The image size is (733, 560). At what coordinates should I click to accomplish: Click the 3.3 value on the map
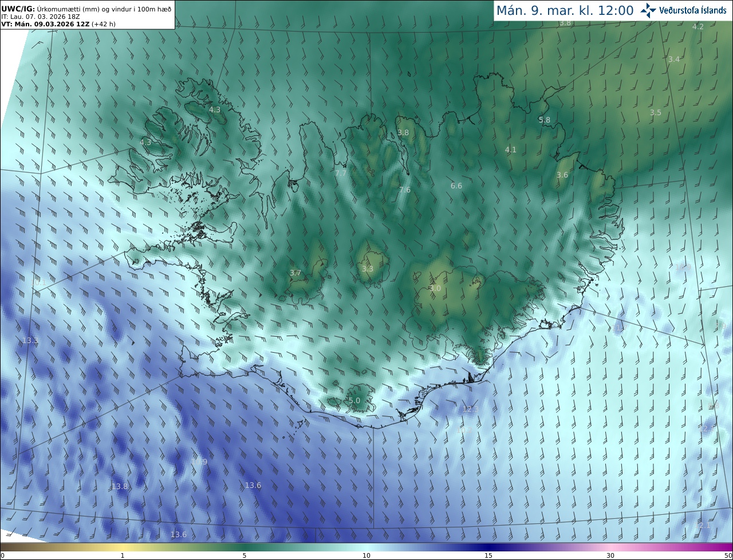coord(367,269)
